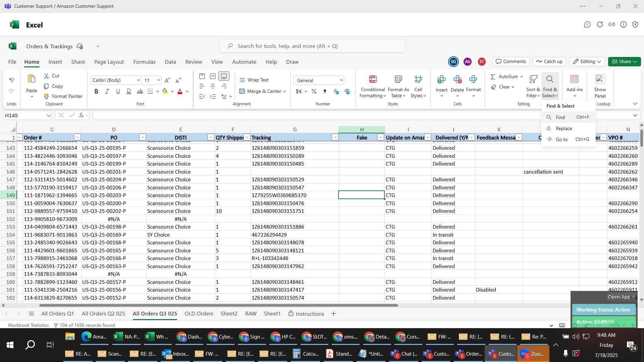644x362 pixels.
Task: Click the copy link icon in the title bar
Action: point(612,24)
